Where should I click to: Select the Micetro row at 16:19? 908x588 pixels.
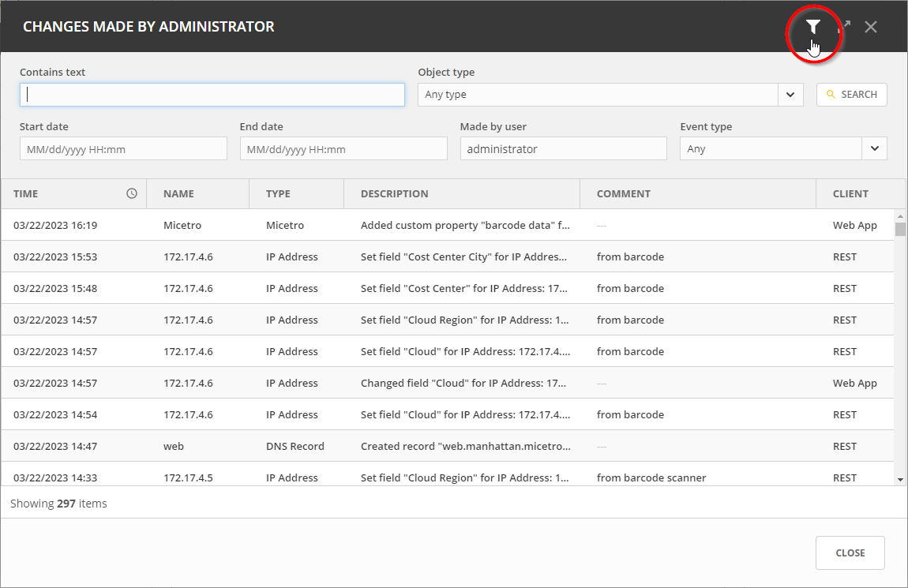point(447,225)
